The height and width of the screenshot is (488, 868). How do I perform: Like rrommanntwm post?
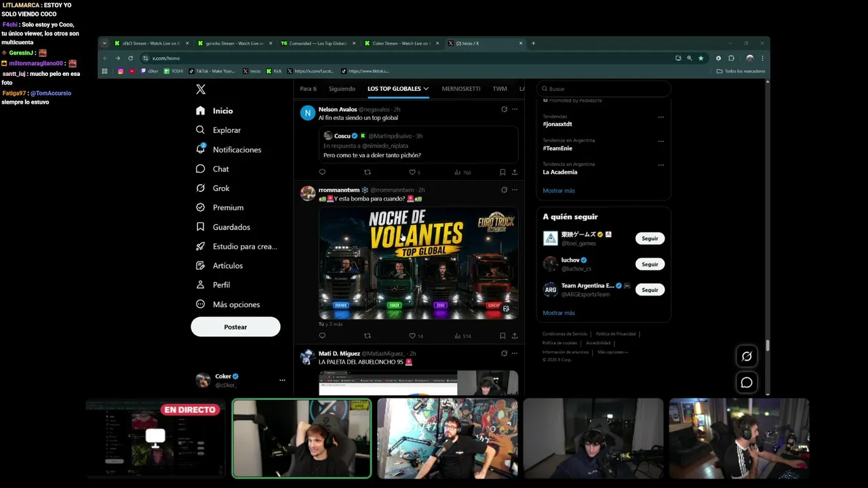(x=412, y=335)
